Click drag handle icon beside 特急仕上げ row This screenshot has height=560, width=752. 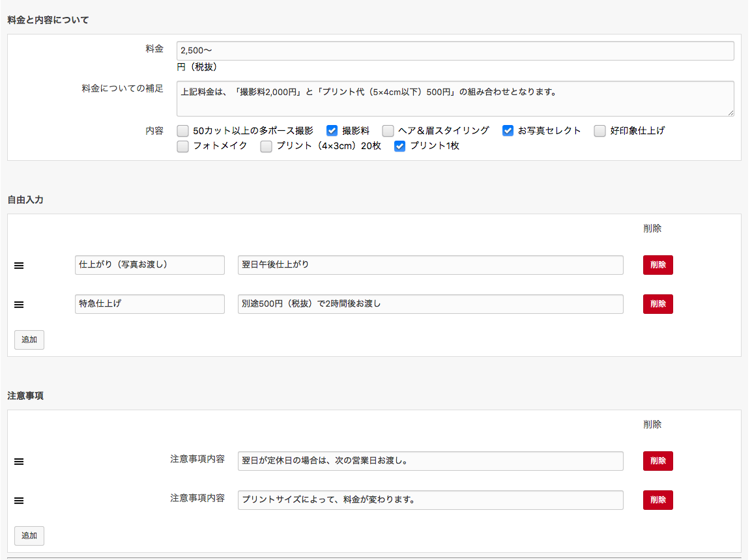(19, 304)
